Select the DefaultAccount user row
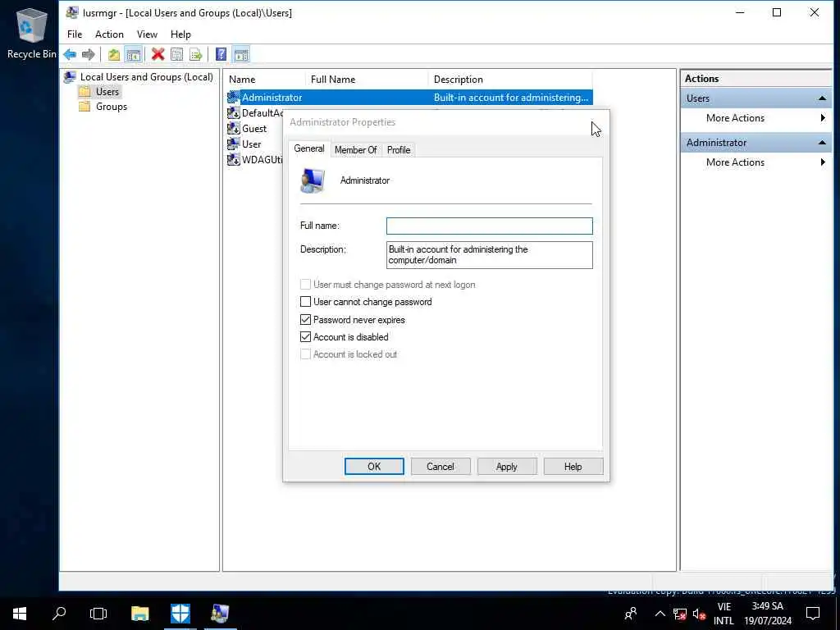Viewport: 840px width, 630px height. tap(255, 113)
